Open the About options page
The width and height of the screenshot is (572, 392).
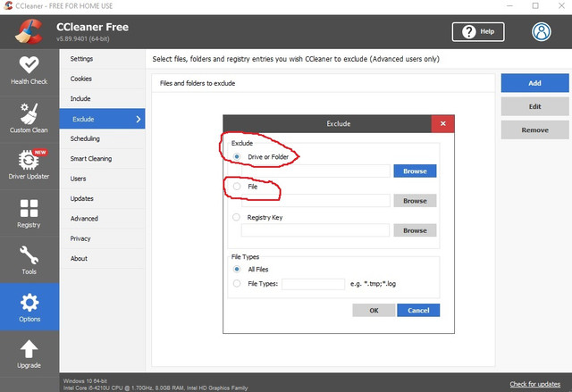coord(102,259)
